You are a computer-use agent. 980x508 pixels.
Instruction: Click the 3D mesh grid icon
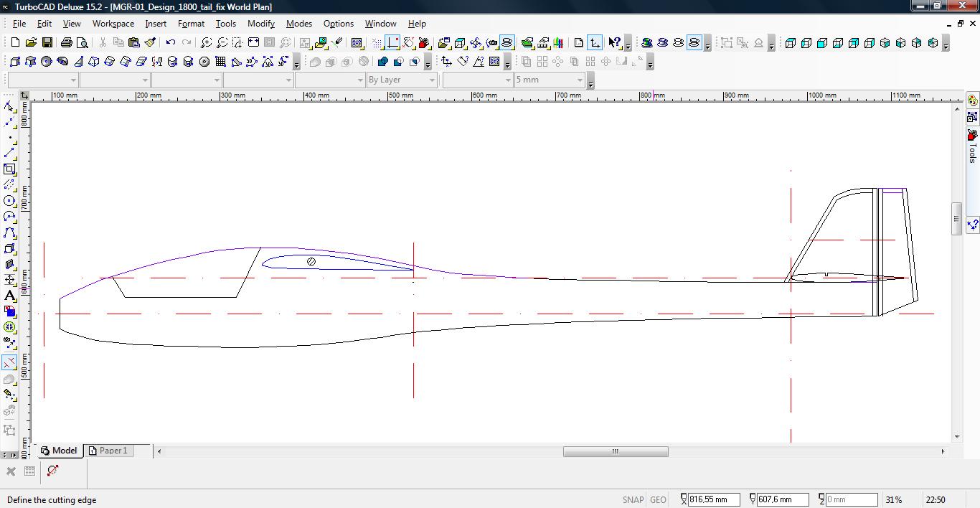click(x=220, y=62)
